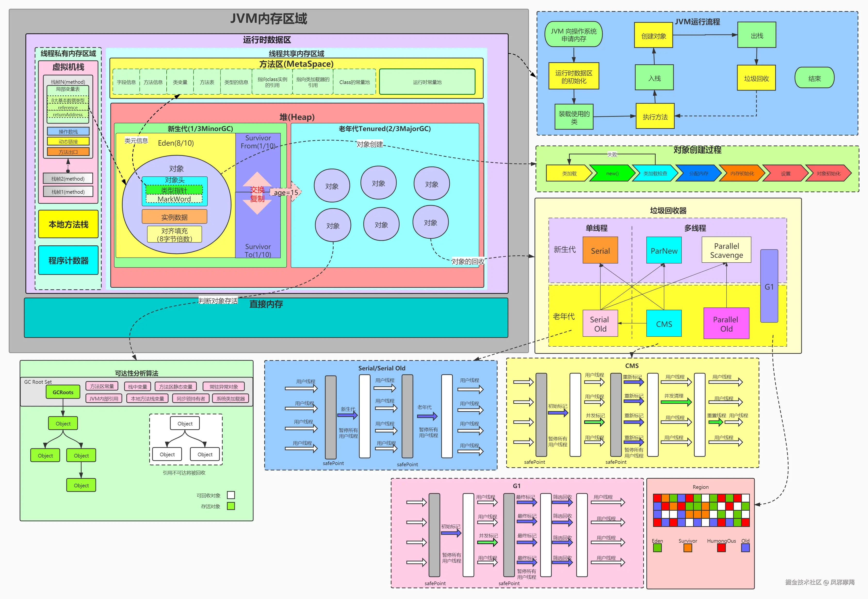Select the 装载使用的类 box
Viewport: 868px width, 599px height.
(574, 117)
